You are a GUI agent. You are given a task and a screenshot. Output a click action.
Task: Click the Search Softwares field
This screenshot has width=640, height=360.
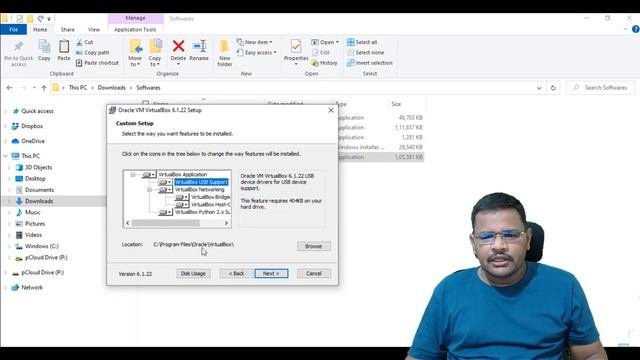(x=600, y=88)
